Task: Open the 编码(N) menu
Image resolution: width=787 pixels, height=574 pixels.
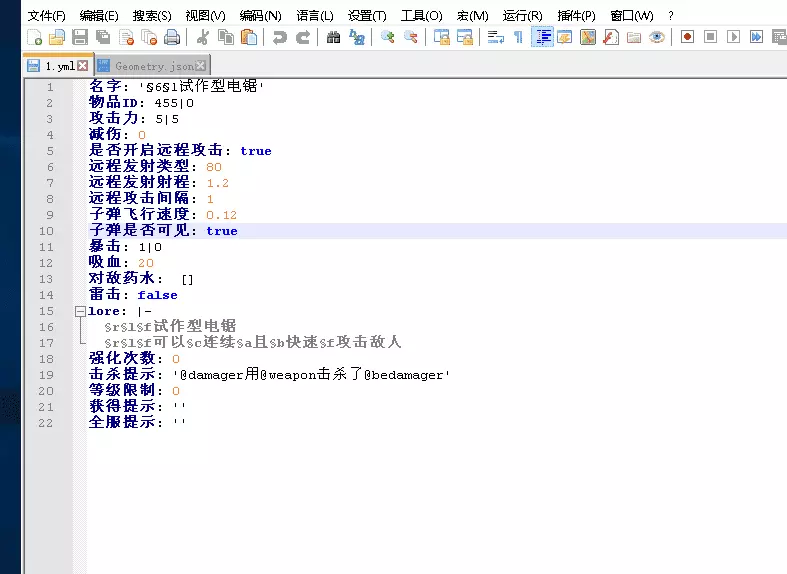Action: [x=260, y=16]
